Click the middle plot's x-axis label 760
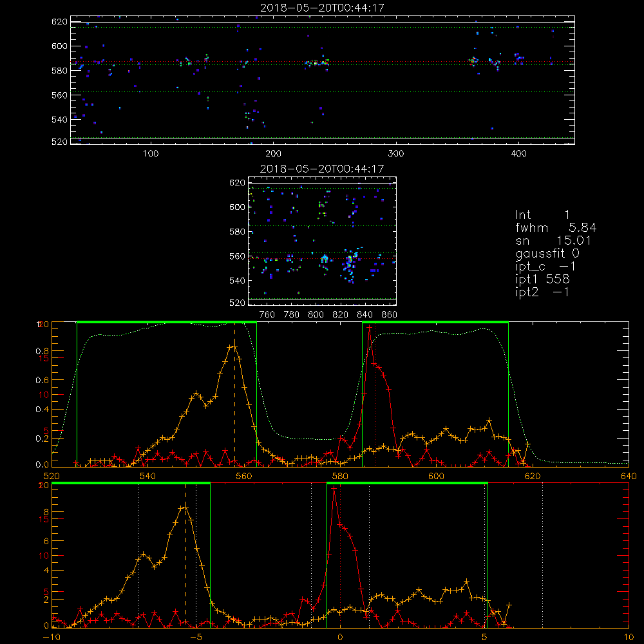This screenshot has height=644, width=644. click(267, 315)
